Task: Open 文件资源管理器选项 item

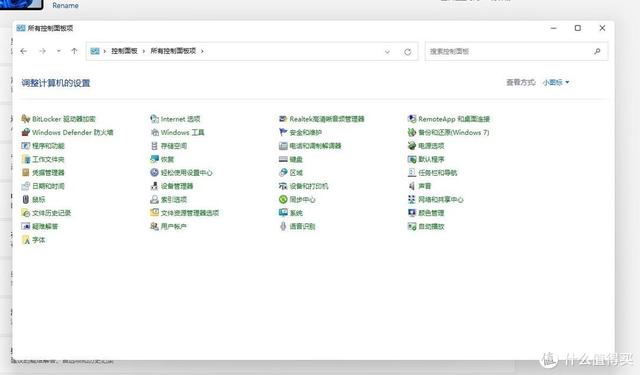Action: (x=184, y=213)
